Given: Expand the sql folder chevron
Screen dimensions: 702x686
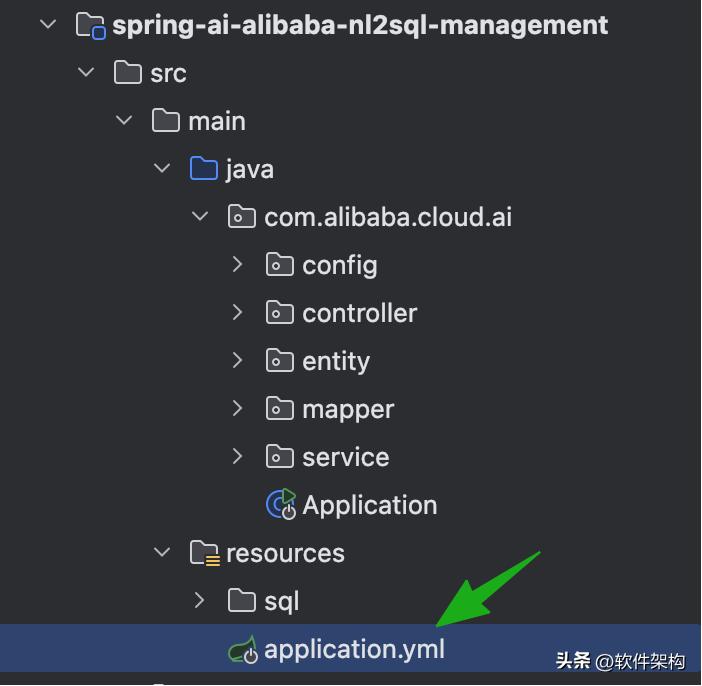Looking at the screenshot, I should (x=199, y=601).
